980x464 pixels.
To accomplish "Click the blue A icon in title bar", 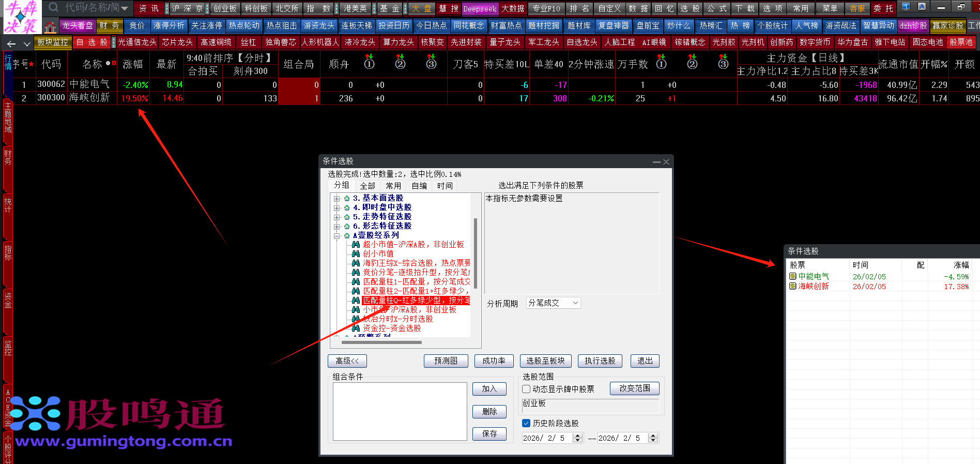I will pos(922,7).
